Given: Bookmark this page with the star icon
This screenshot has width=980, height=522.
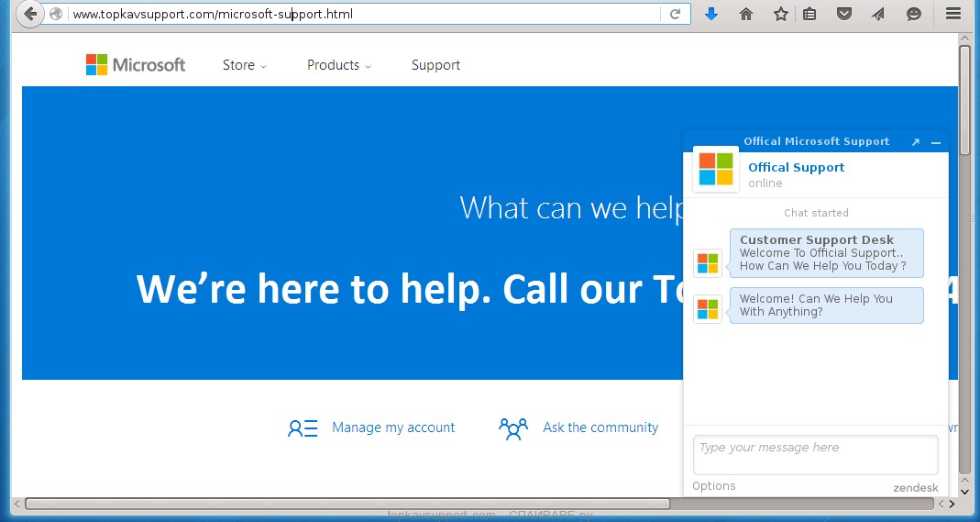Looking at the screenshot, I should [x=780, y=14].
